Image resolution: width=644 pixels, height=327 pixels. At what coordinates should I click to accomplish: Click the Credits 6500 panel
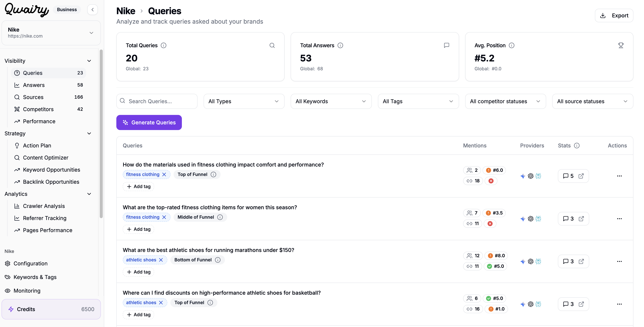[x=51, y=309]
